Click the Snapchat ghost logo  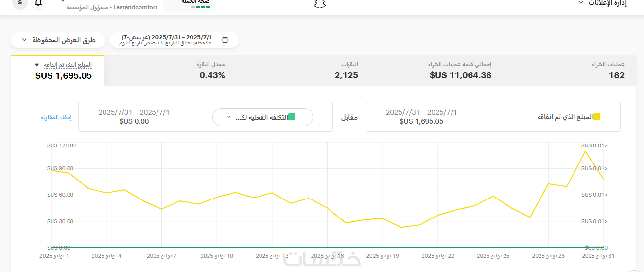[x=319, y=4]
